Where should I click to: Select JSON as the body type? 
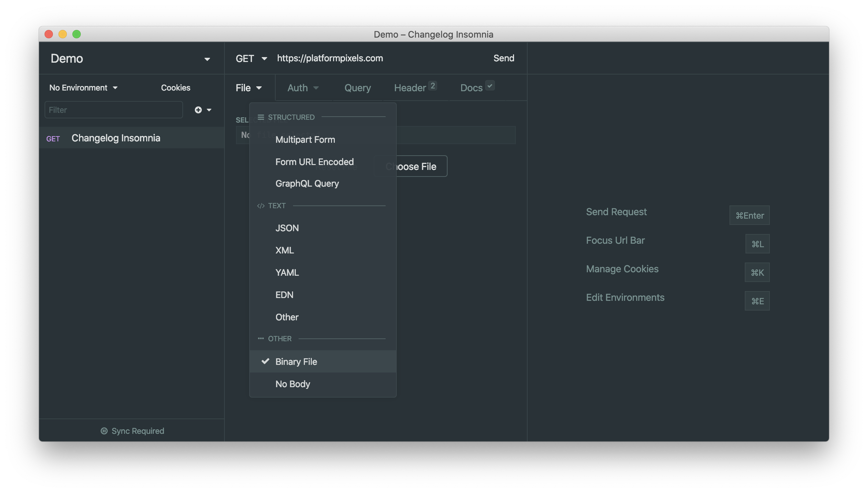287,228
